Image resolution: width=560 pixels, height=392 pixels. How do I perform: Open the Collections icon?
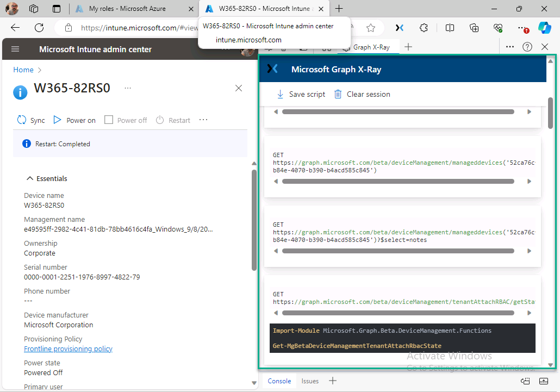474,28
